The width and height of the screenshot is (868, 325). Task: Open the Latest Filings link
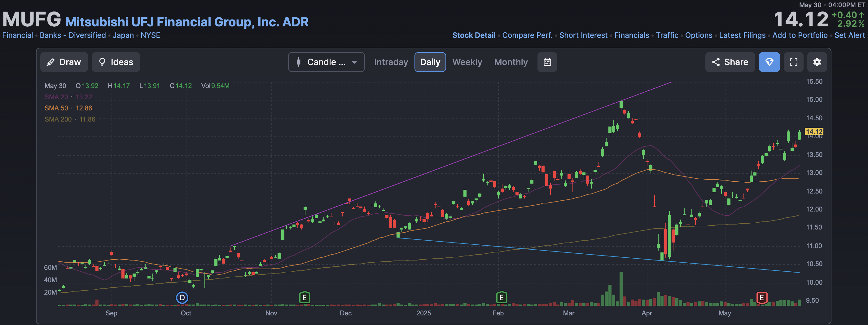[742, 35]
